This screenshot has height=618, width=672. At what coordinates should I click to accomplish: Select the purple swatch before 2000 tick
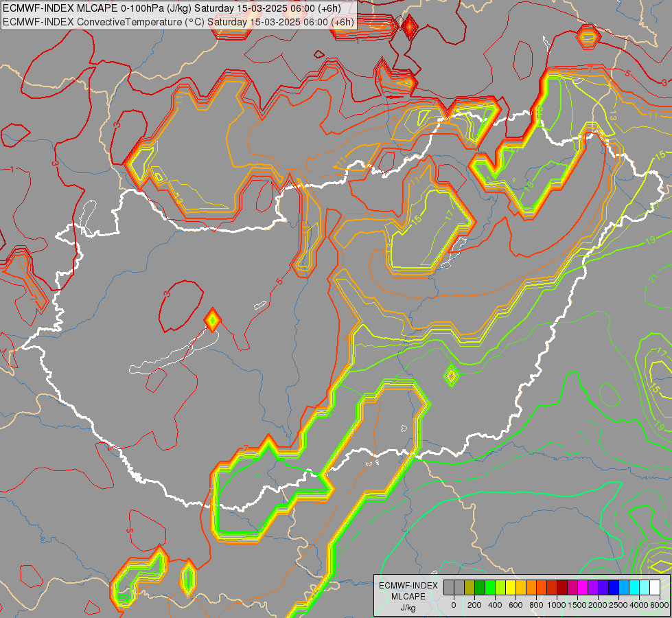[594, 587]
